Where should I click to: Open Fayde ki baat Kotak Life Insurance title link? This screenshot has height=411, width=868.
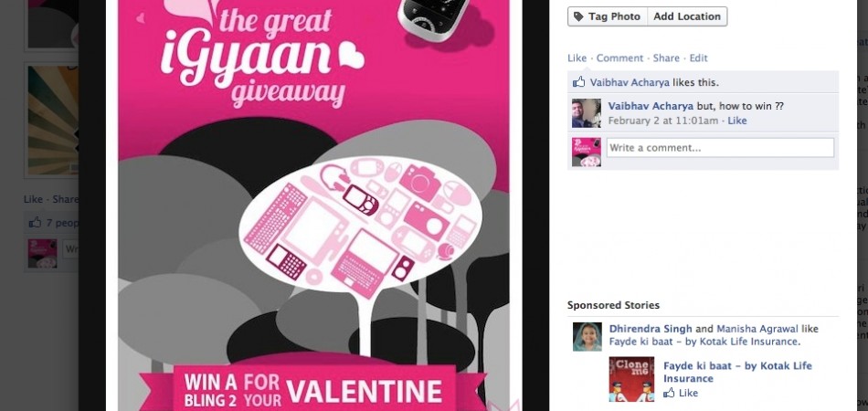pyautogui.click(x=737, y=372)
